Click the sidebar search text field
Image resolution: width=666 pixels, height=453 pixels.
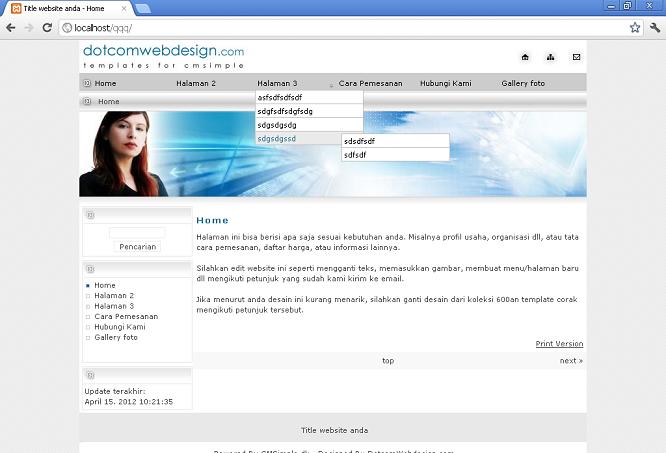(137, 233)
